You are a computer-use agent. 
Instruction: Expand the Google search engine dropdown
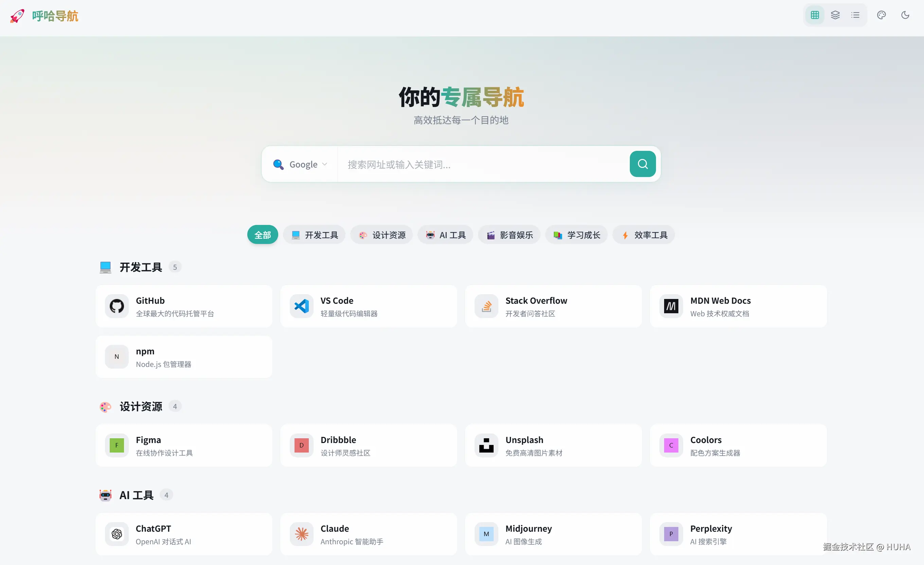300,164
